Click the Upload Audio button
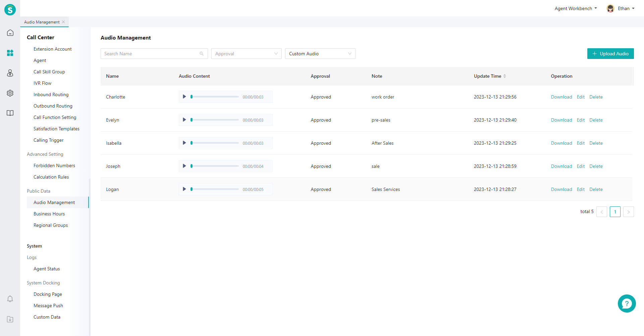Image resolution: width=644 pixels, height=336 pixels. pos(610,54)
